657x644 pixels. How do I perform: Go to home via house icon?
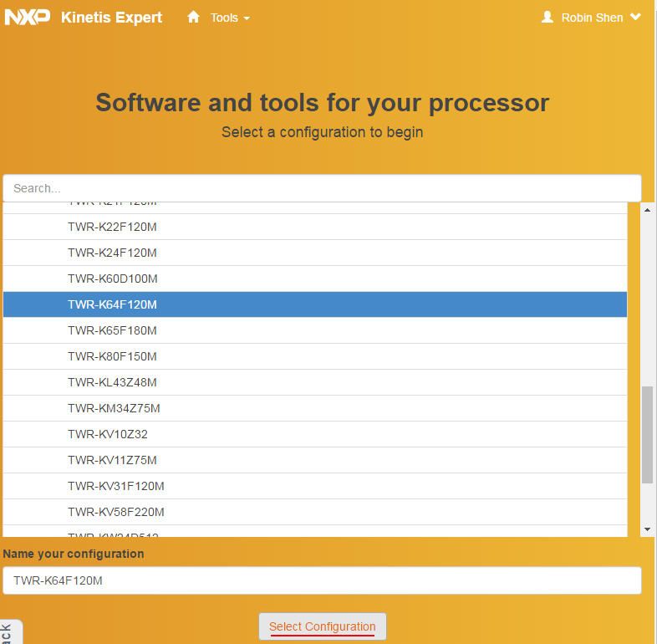coord(193,18)
